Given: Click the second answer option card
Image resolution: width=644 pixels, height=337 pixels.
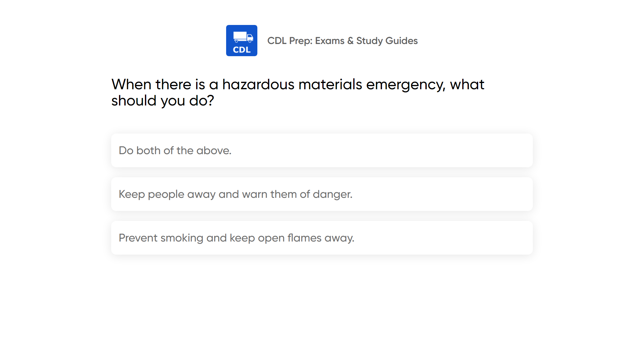Looking at the screenshot, I should pos(322,194).
